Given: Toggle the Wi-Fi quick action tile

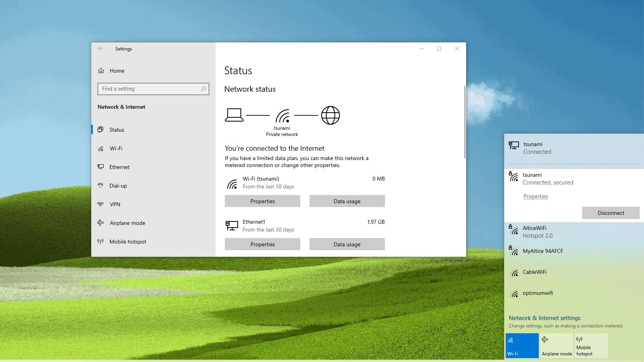Looking at the screenshot, I should 522,346.
